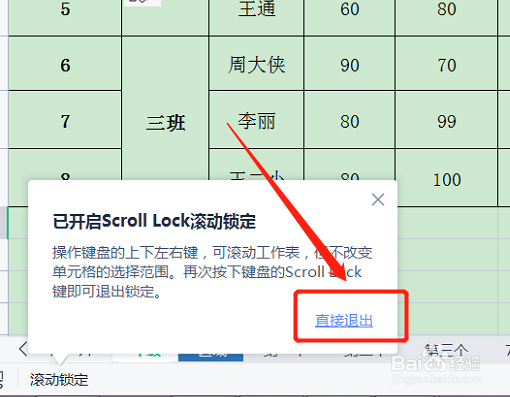The image size is (510, 397).
Task: Close the Scroll Lock notification popup
Action: [378, 200]
